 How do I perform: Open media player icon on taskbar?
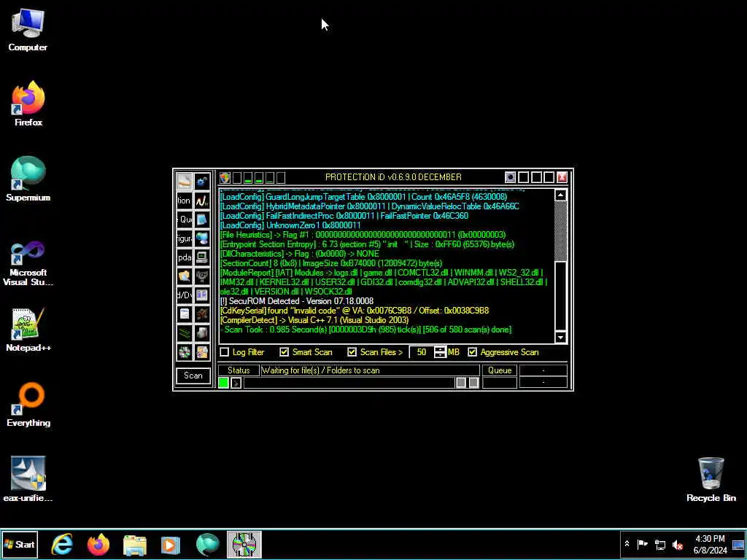click(x=171, y=544)
